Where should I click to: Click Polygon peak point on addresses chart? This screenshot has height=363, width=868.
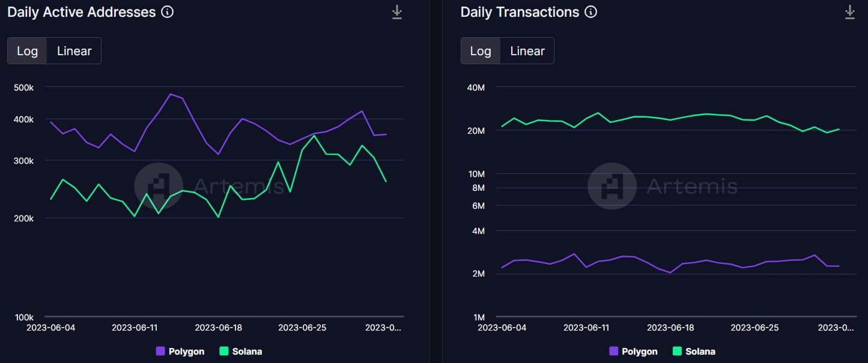coord(171,94)
